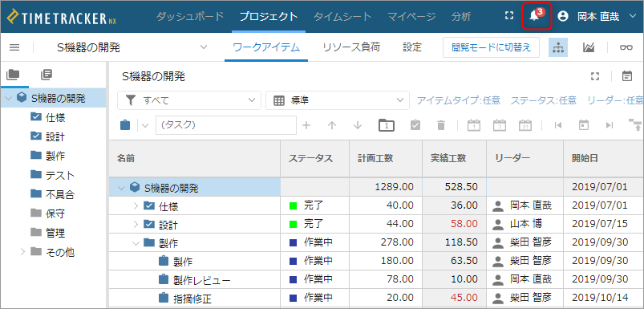Open the 標準 view dropdown
The image size is (644, 309).
click(338, 100)
